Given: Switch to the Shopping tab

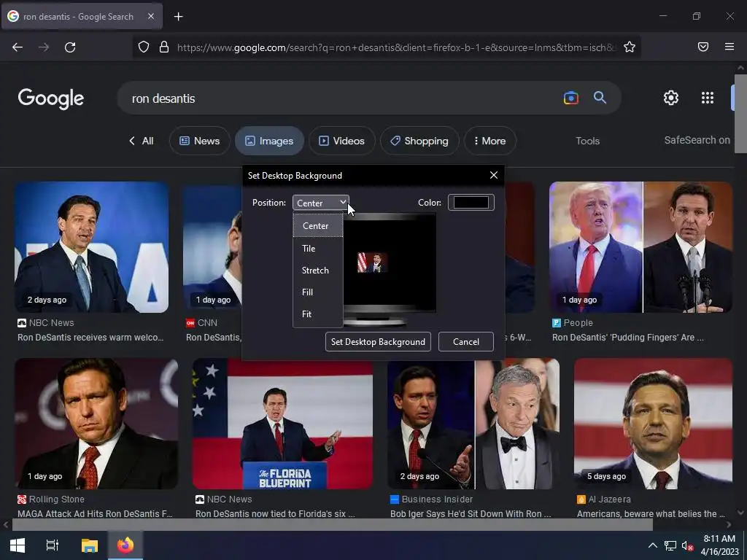Looking at the screenshot, I should pos(419,141).
